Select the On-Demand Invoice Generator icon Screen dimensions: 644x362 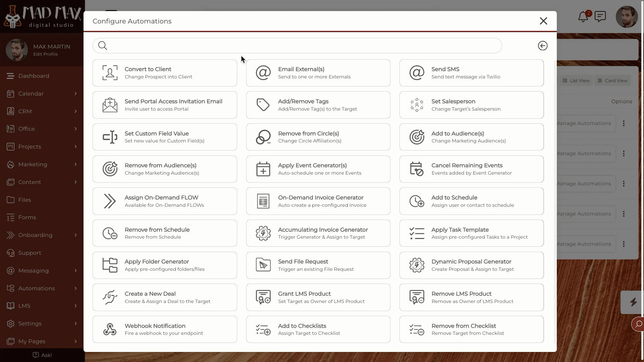point(263,201)
